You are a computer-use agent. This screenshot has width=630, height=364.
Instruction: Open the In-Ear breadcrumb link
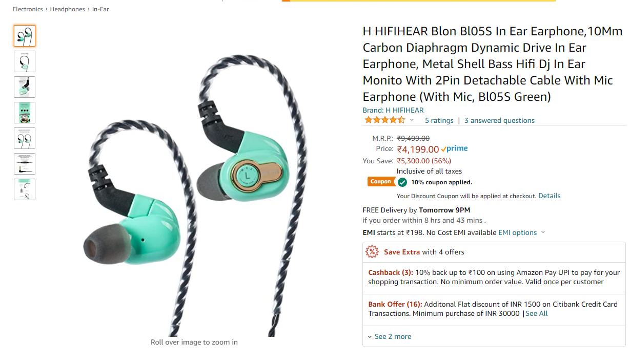point(100,9)
